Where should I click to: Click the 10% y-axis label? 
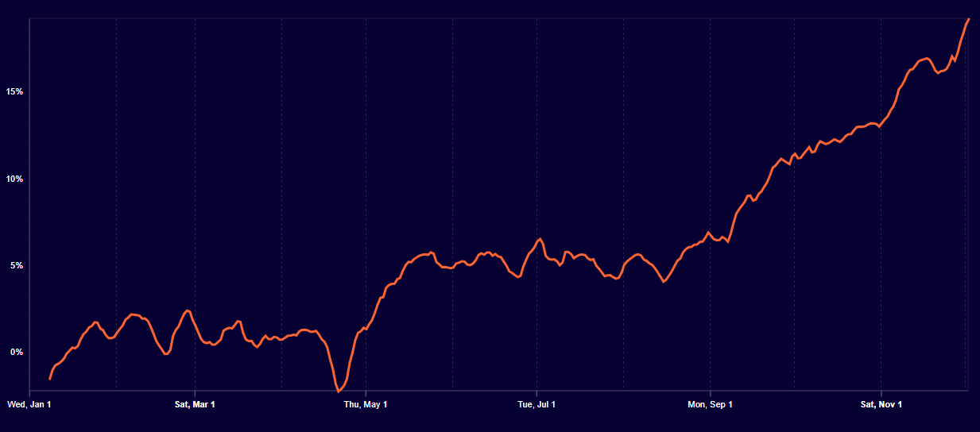tap(14, 179)
